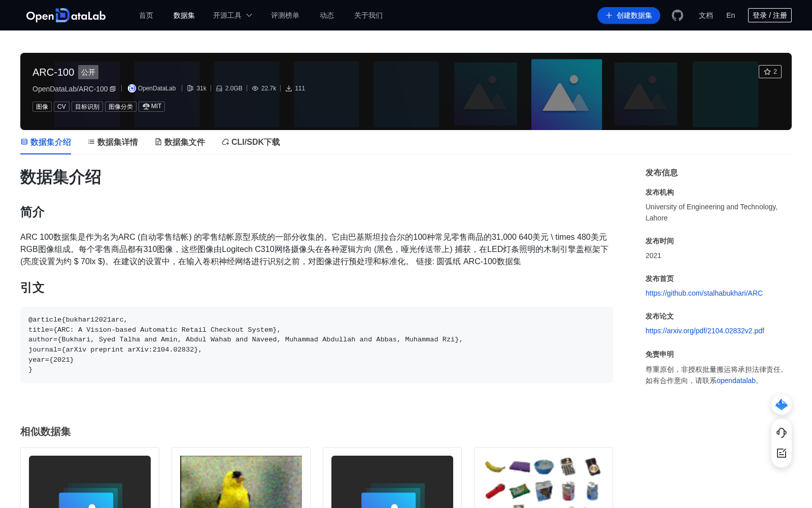Open customer support headset icon
Screen dimensions: 812x508
(782, 432)
